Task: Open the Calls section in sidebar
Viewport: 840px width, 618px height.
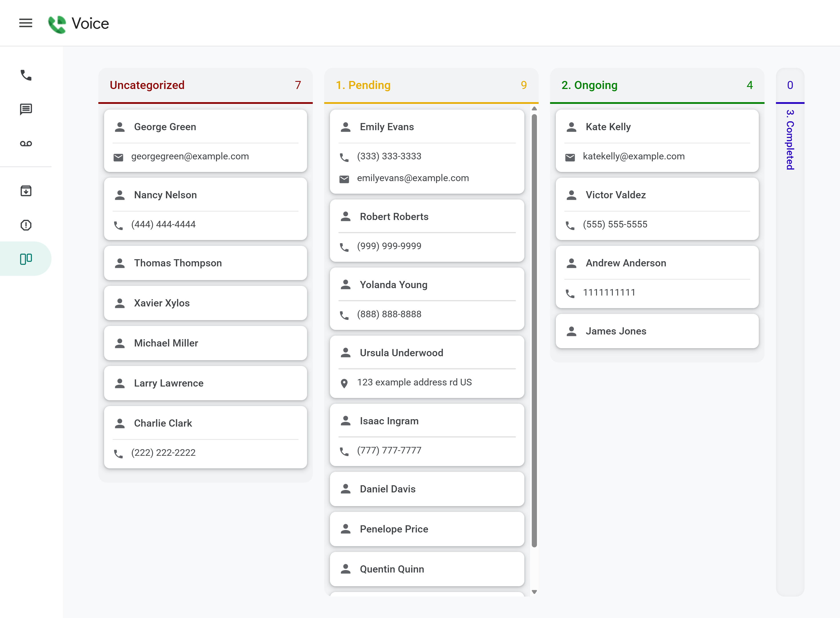Action: tap(26, 75)
